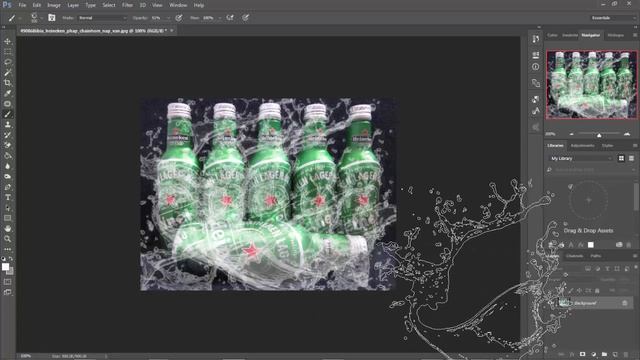This screenshot has height=360, width=640.
Task: Toggle pressure for opacity button
Action: (x=179, y=18)
